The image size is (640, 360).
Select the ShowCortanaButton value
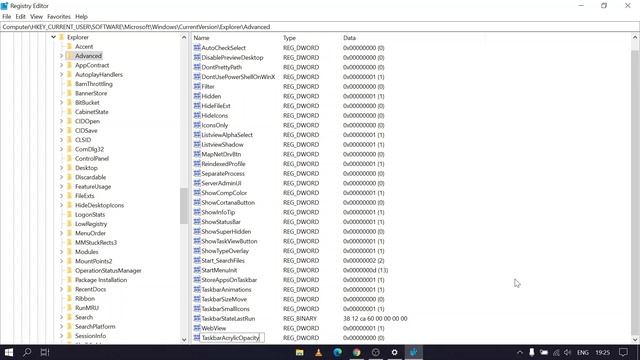click(x=228, y=202)
